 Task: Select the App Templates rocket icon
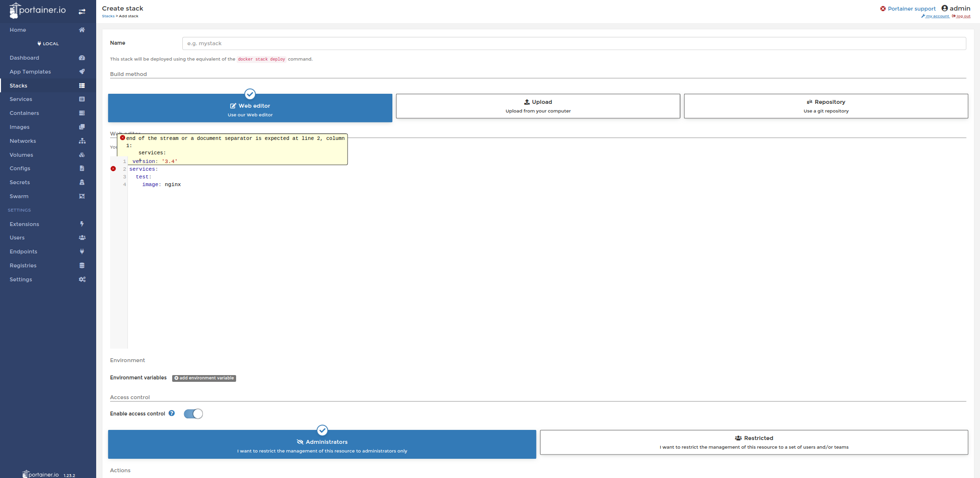click(82, 71)
